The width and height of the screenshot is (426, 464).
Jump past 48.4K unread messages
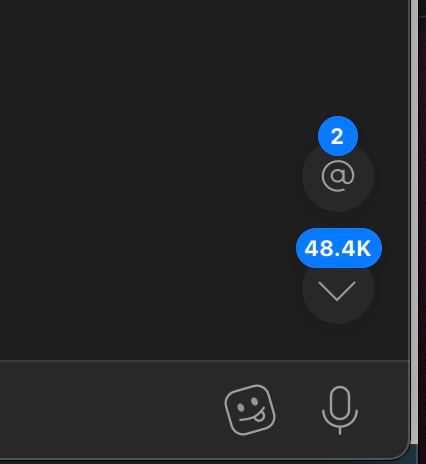click(x=338, y=289)
